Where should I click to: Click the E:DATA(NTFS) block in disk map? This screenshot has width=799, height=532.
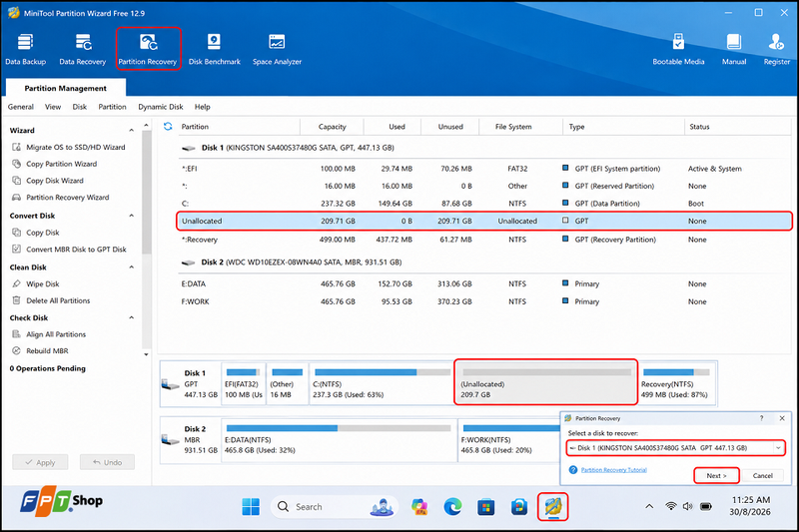(x=339, y=440)
